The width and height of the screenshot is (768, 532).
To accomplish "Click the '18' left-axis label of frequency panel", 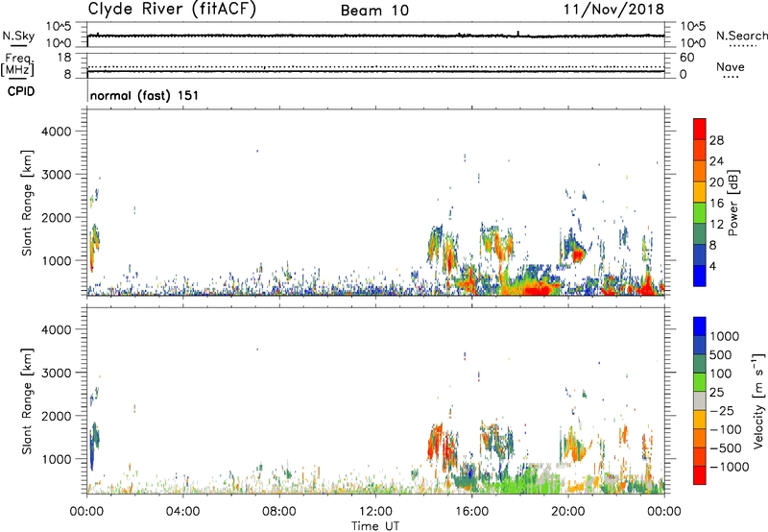I will point(64,58).
